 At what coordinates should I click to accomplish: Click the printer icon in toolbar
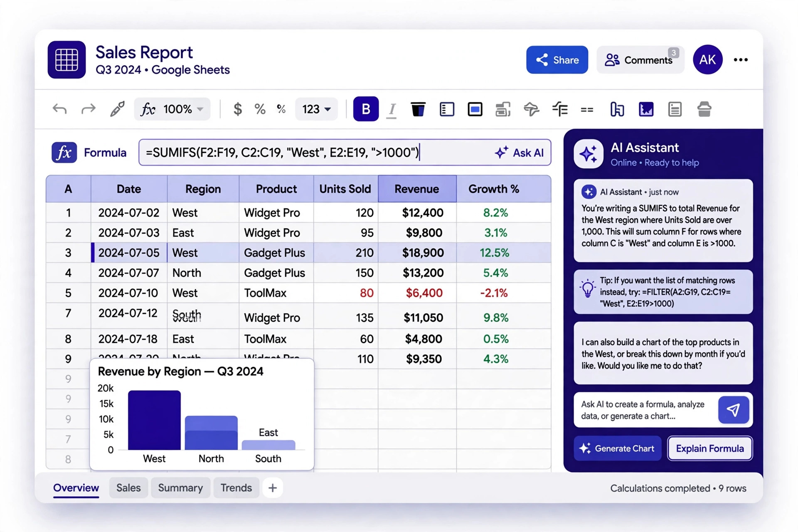(x=704, y=109)
